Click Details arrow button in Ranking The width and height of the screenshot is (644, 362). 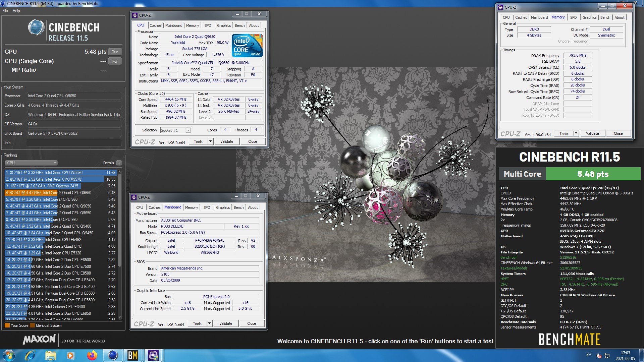click(119, 163)
